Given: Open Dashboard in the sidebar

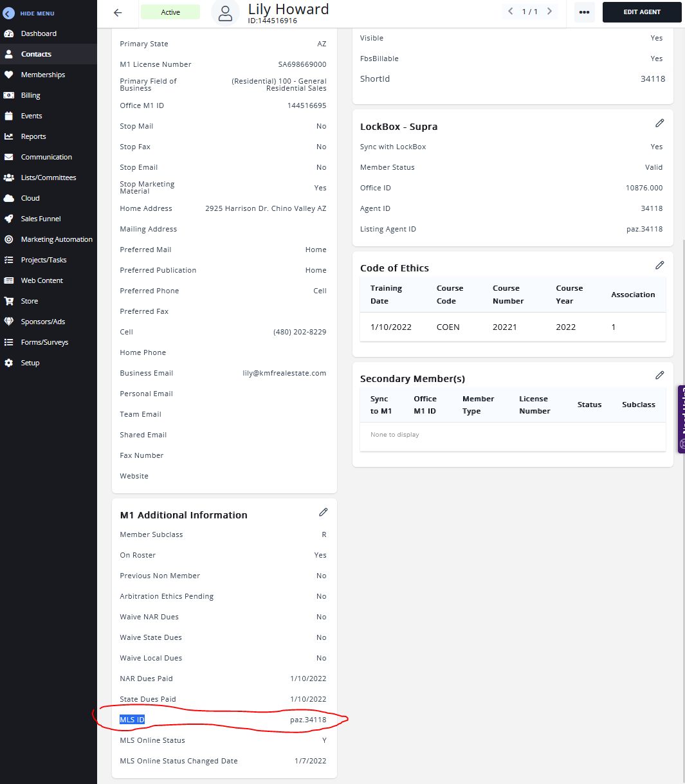Looking at the screenshot, I should click(x=39, y=33).
